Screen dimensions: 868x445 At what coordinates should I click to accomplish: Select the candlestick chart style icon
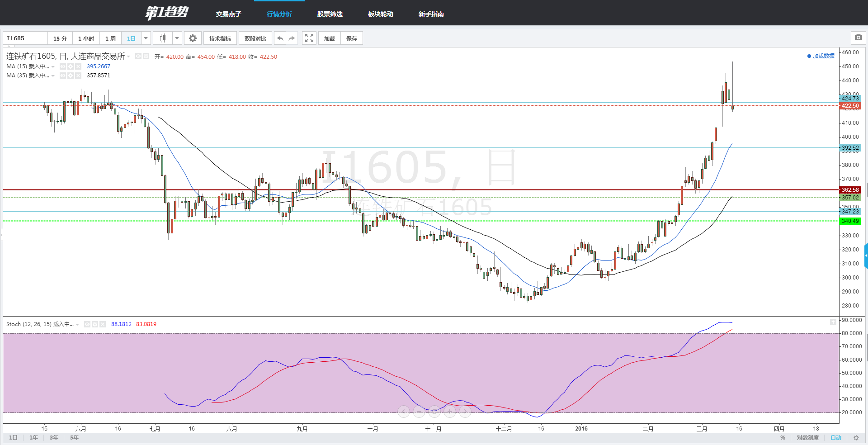pyautogui.click(x=163, y=38)
